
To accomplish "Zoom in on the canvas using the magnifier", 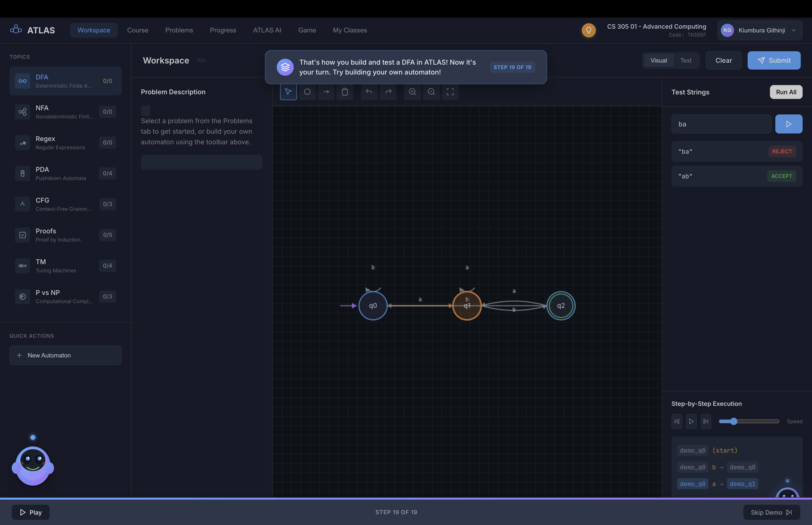I will [x=412, y=92].
